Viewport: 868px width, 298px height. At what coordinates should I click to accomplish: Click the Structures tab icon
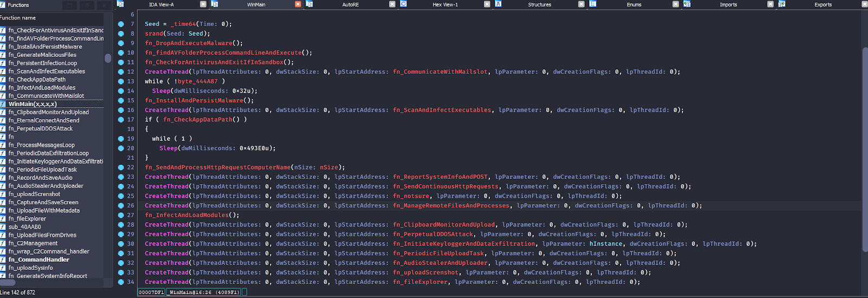click(x=498, y=4)
